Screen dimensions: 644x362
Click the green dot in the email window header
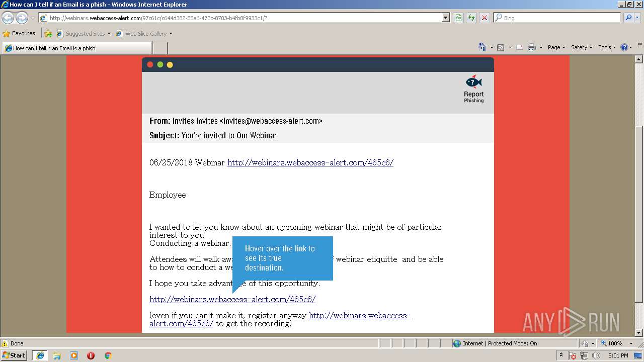point(160,64)
